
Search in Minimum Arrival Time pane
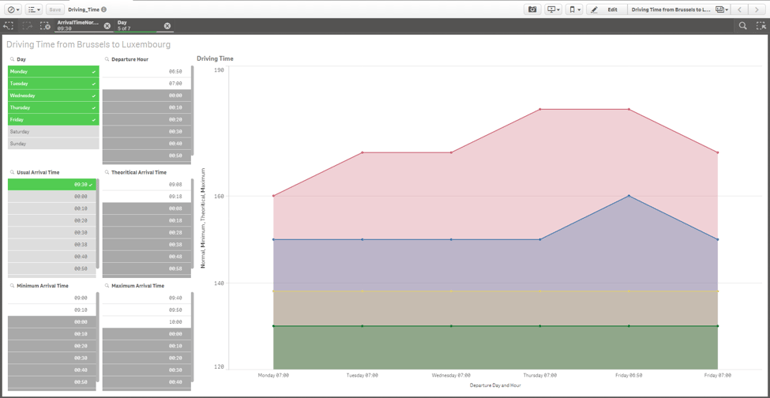click(x=12, y=285)
